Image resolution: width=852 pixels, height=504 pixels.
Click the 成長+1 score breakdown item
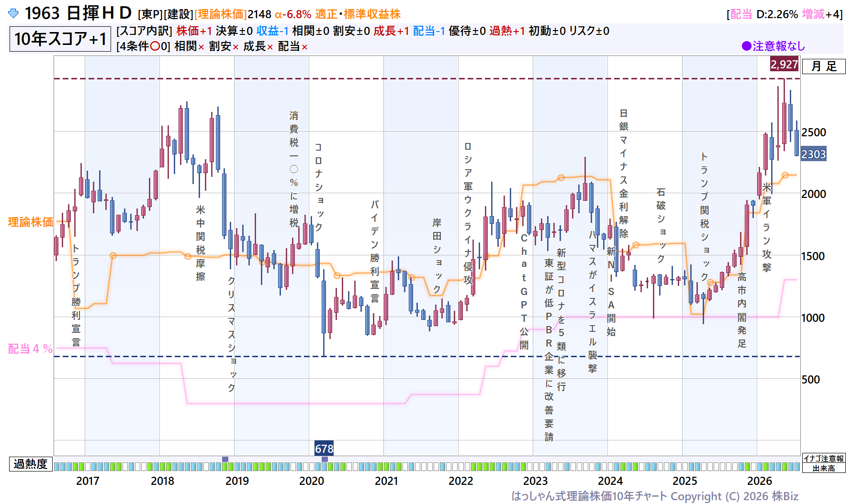tap(391, 31)
